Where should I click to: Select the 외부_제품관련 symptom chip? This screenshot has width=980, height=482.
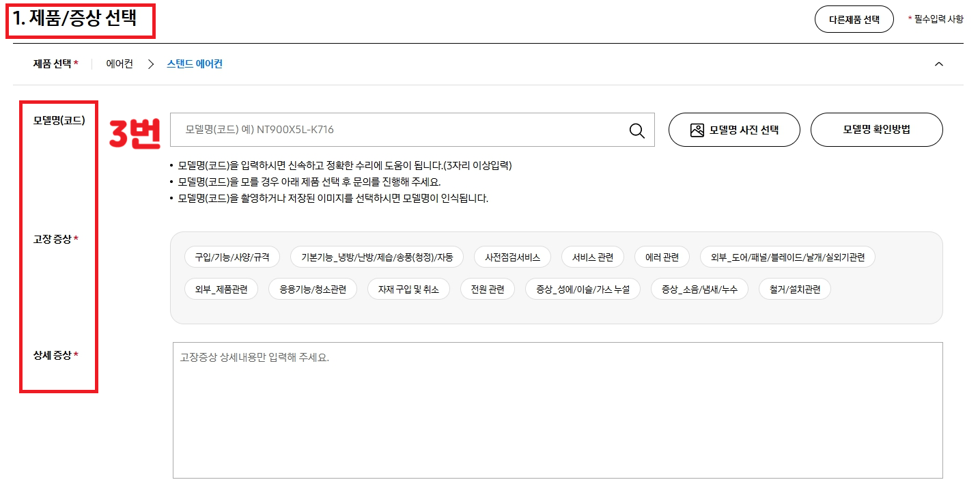click(221, 289)
